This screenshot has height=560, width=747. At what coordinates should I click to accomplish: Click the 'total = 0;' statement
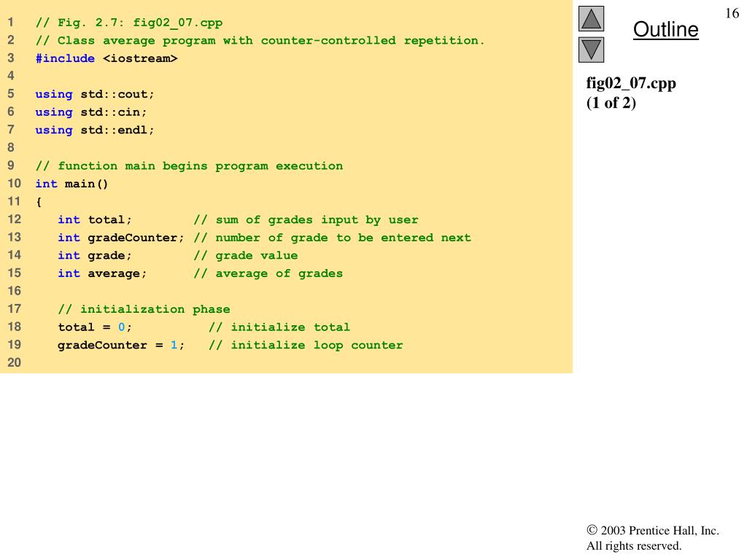pos(95,327)
